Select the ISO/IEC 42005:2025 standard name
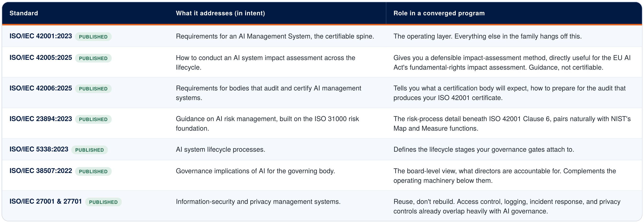 [41, 58]
